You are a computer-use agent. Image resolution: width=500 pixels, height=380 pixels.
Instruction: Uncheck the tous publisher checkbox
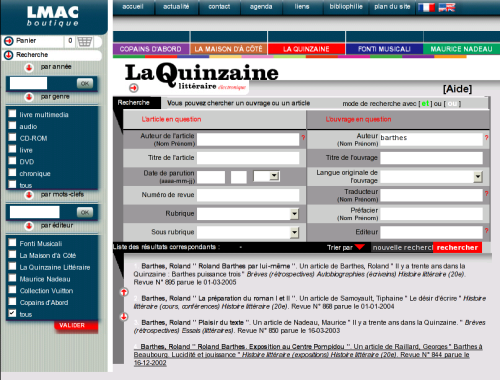pos(12,313)
